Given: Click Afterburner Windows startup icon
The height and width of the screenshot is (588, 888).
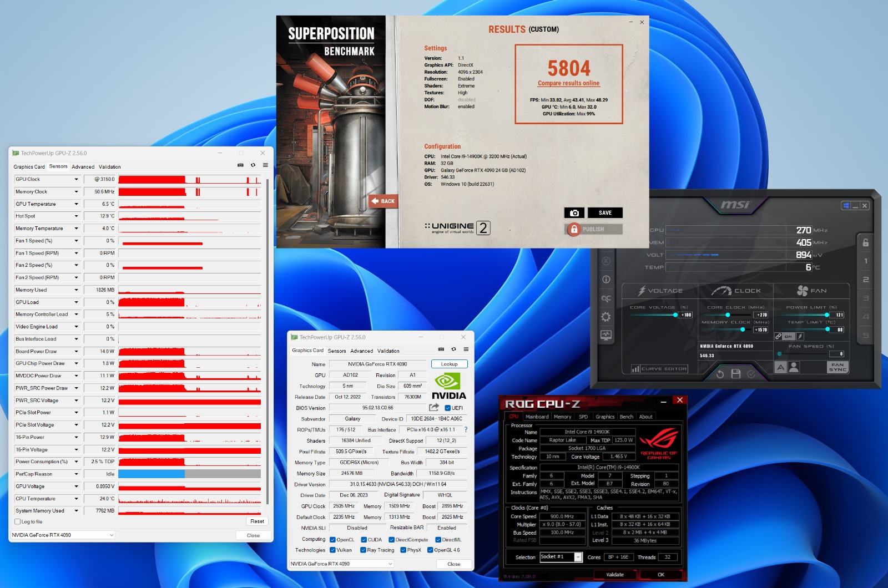Looking at the screenshot, I should [846, 206].
